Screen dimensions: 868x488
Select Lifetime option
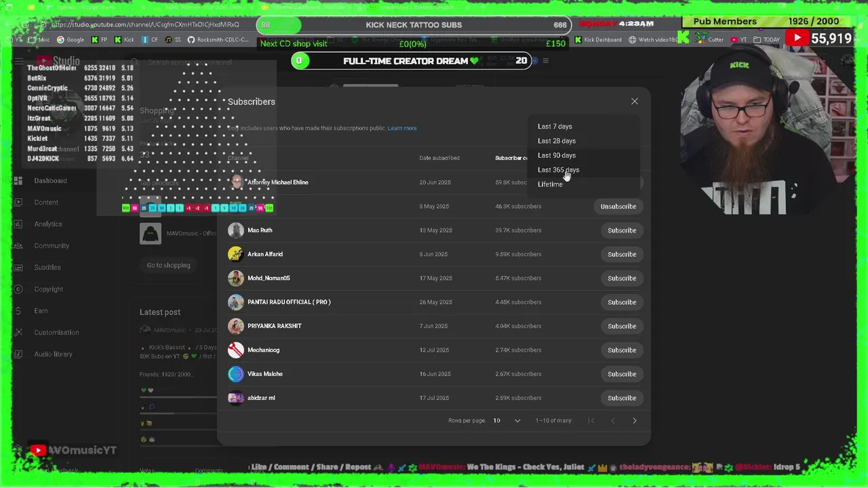point(550,184)
